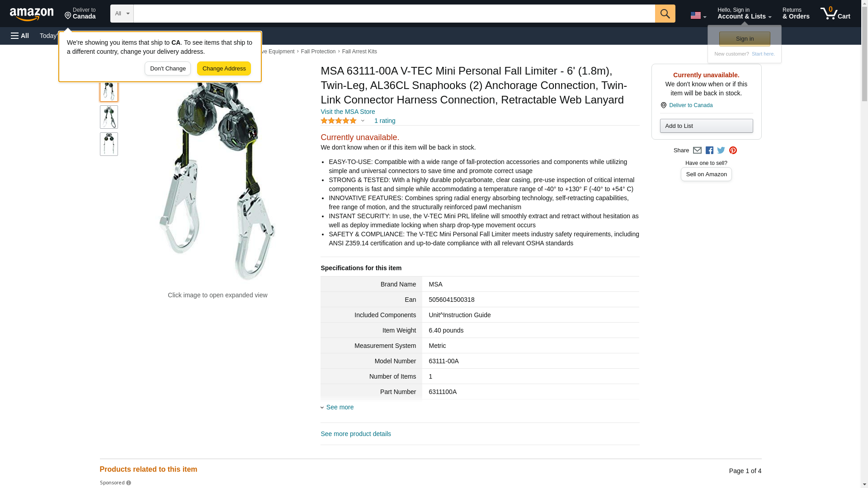Click the Add to List button
Viewport: 868px width, 488px height.
pos(706,126)
